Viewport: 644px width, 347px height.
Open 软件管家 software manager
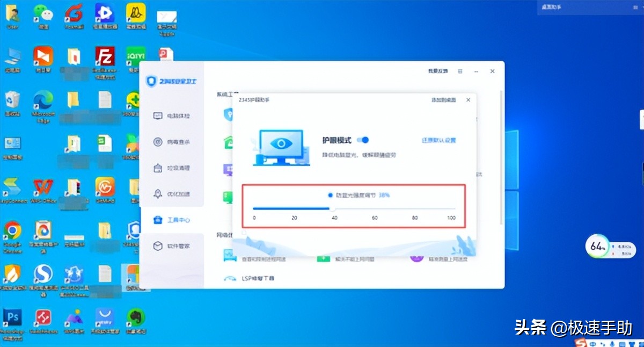point(172,245)
